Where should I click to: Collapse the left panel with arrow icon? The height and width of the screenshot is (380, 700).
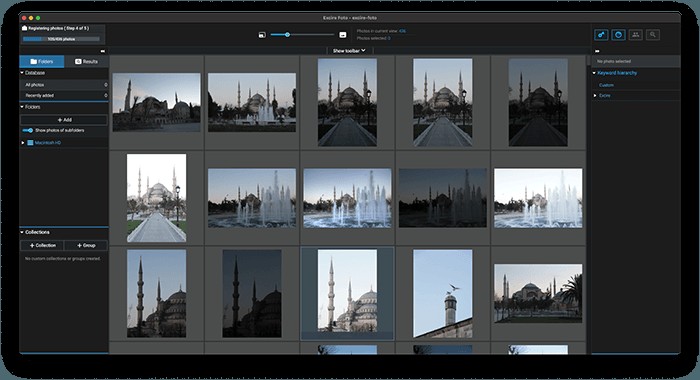pyautogui.click(x=103, y=51)
